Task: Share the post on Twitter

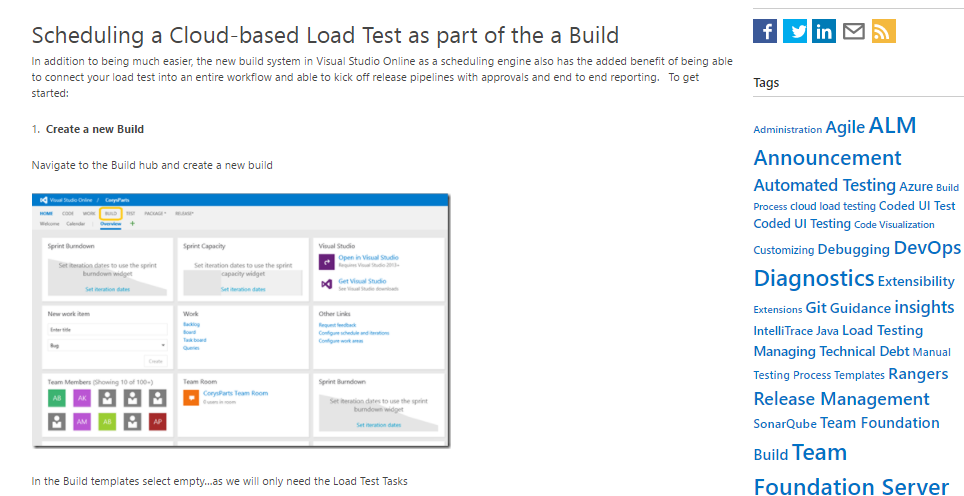Action: 794,31
